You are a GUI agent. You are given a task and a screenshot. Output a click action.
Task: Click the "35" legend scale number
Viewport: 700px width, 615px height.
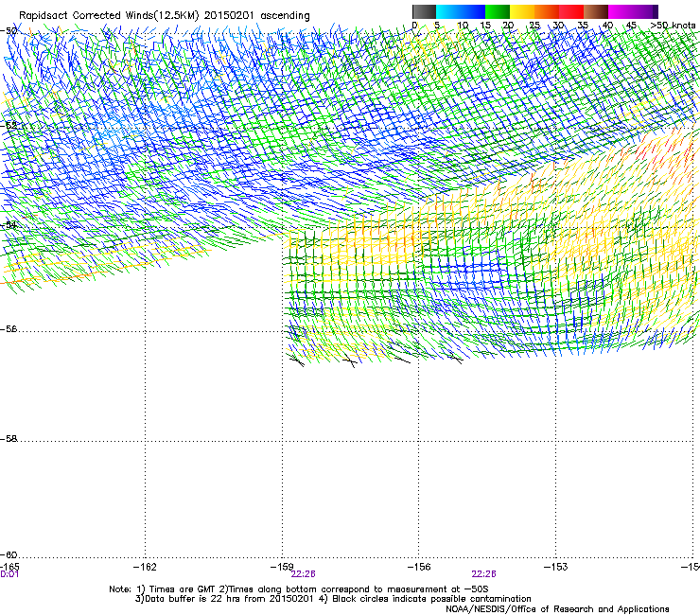click(583, 26)
